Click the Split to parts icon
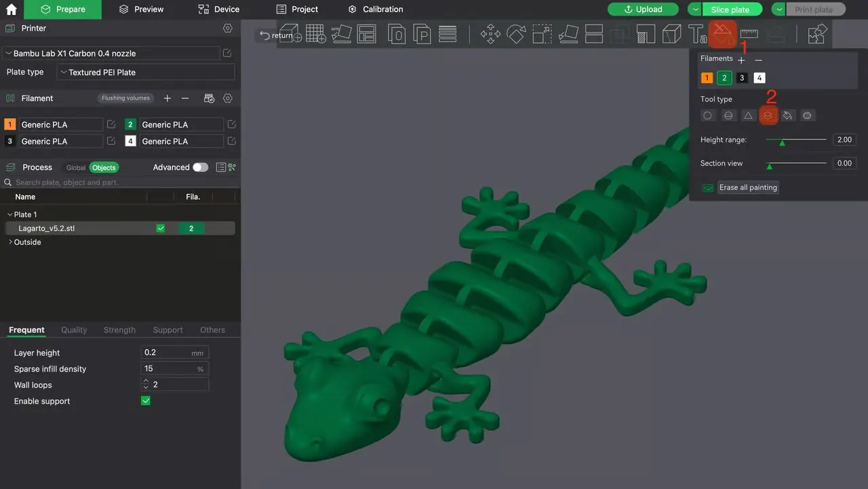 pos(422,33)
